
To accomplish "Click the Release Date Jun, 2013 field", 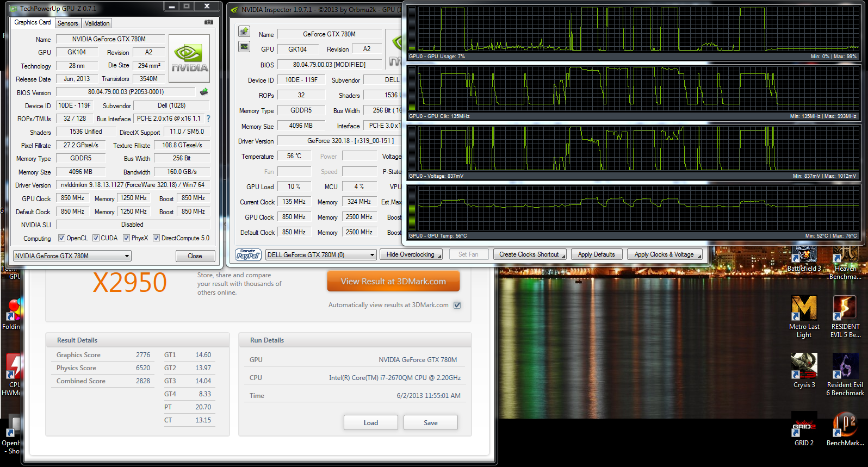I will coord(77,79).
